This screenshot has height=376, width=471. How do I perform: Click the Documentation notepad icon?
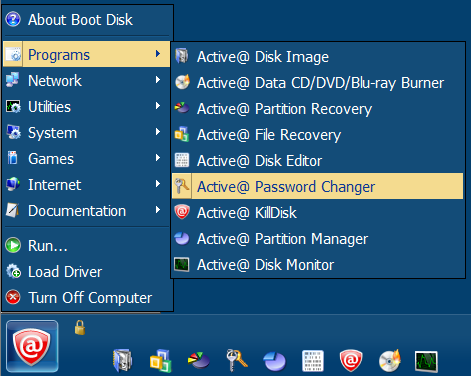coord(13,210)
